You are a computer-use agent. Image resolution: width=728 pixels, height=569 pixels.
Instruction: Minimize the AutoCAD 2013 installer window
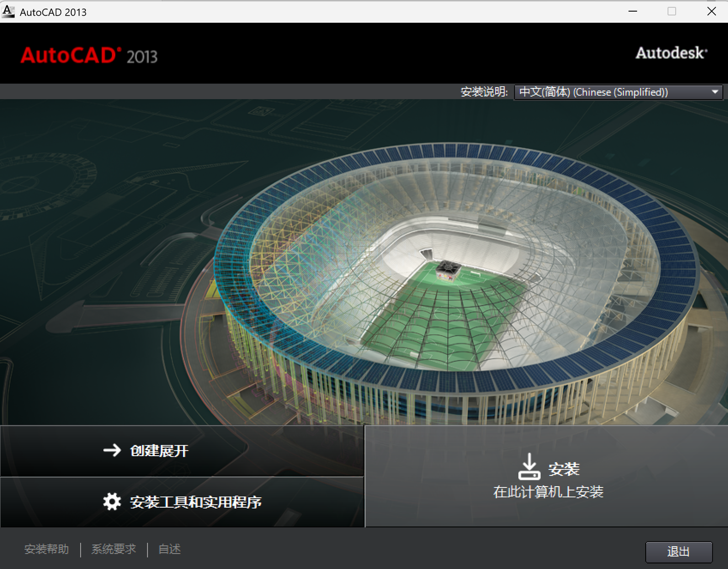tap(632, 11)
